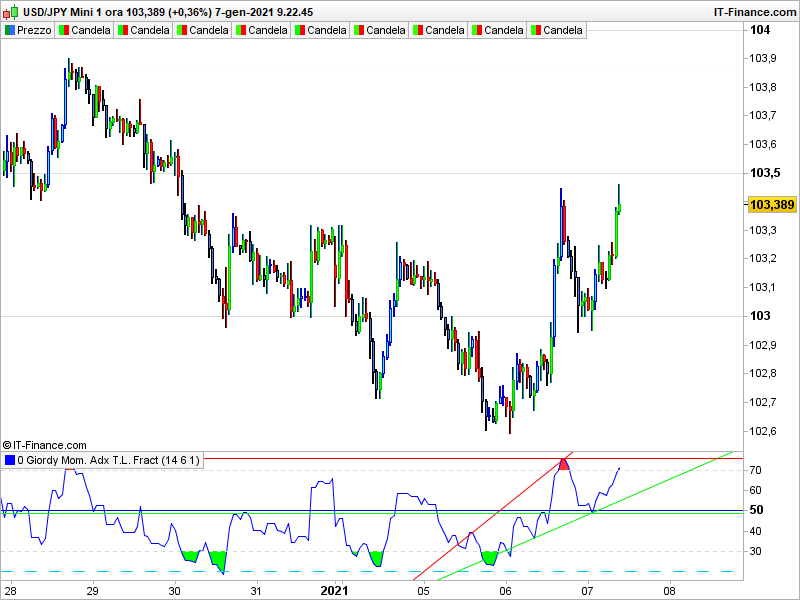Click date label 29 on time axis
This screenshot has width=800, height=600.
pyautogui.click(x=92, y=591)
